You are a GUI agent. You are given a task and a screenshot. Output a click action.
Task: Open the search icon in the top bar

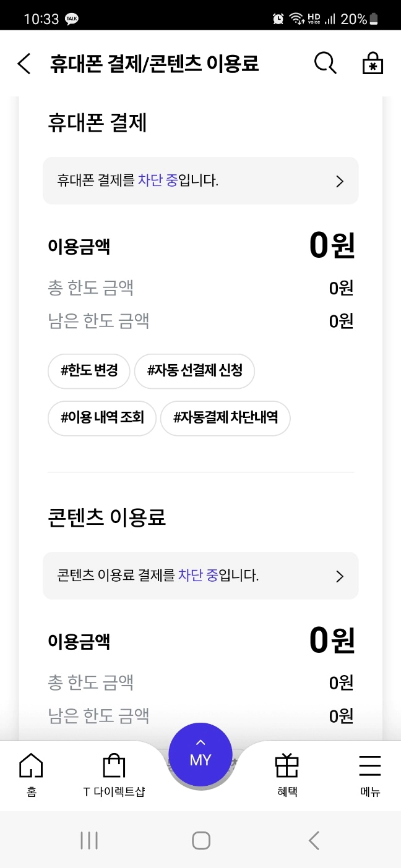(x=325, y=62)
